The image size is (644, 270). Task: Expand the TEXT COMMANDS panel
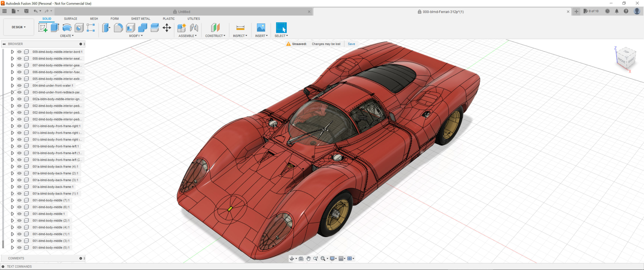click(x=3, y=266)
